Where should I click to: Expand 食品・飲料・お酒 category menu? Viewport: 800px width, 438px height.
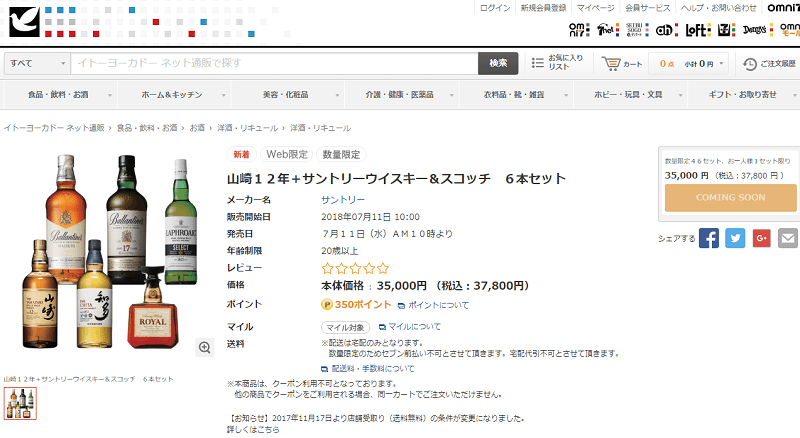tap(61, 95)
